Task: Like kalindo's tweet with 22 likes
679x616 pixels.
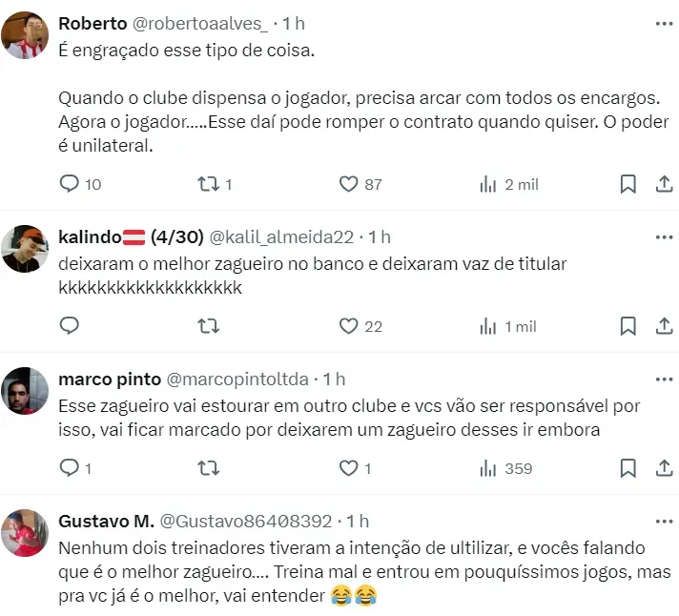Action: point(349,326)
